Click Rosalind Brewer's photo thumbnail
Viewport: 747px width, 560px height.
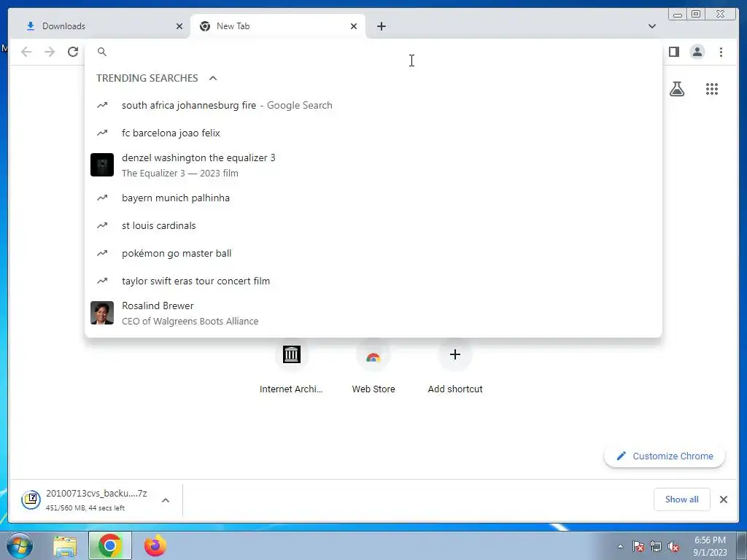point(102,313)
